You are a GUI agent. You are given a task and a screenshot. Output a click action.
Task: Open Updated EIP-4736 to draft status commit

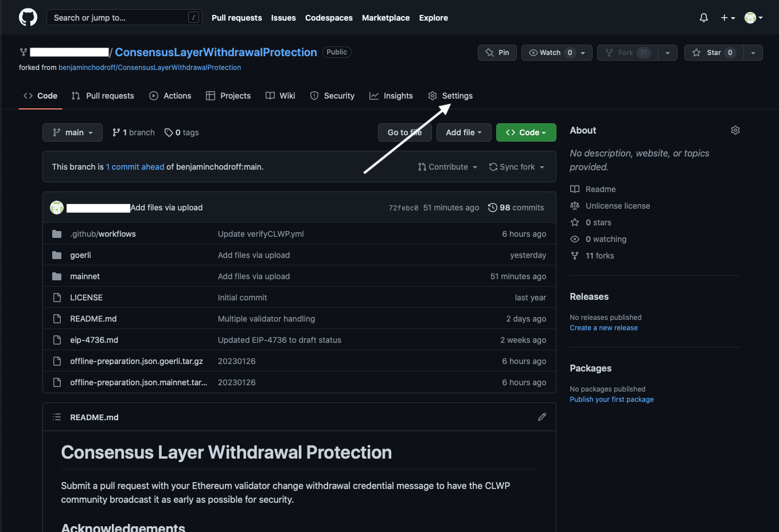pyautogui.click(x=279, y=340)
